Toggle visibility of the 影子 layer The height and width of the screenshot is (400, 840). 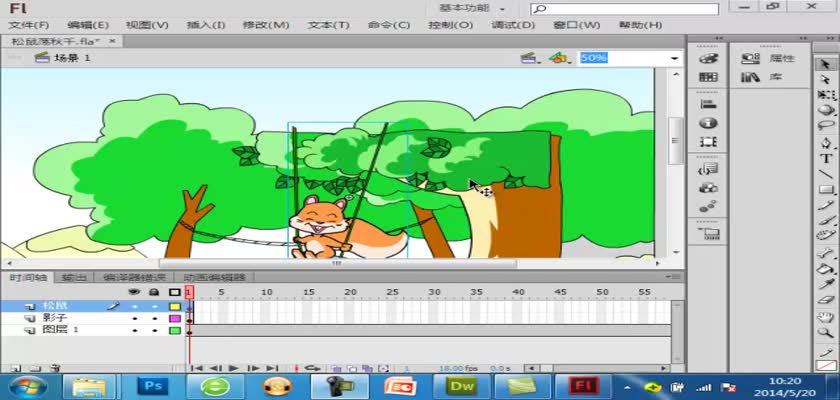coord(134,319)
